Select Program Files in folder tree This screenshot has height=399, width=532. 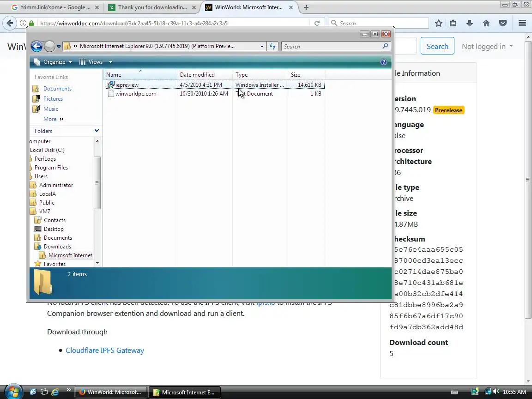51,168
